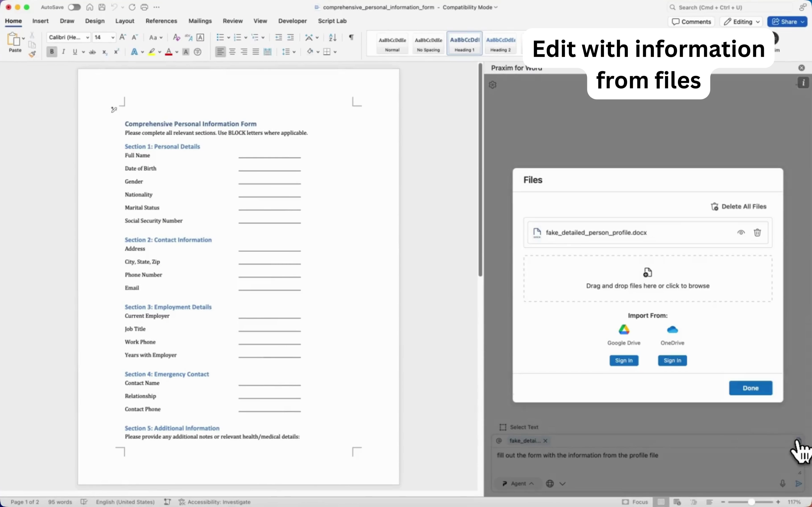Click the Google Drive icon
The image size is (812, 507).
[x=624, y=330]
